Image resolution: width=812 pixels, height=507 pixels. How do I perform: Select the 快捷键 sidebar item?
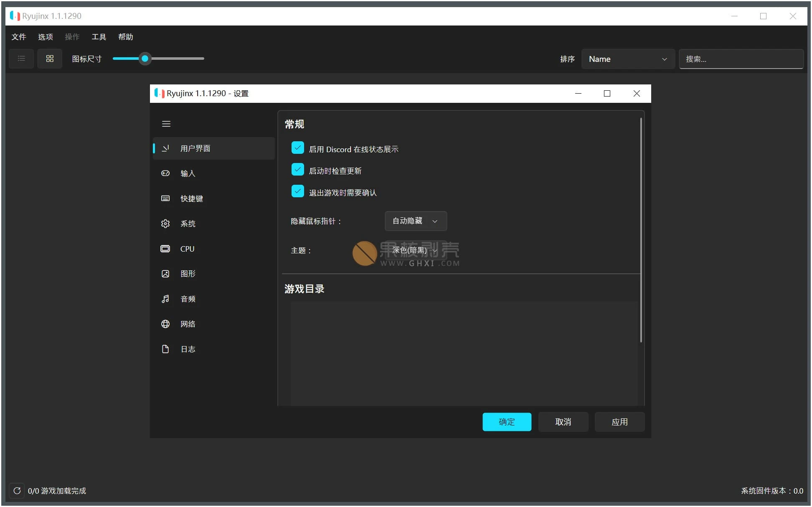point(191,199)
